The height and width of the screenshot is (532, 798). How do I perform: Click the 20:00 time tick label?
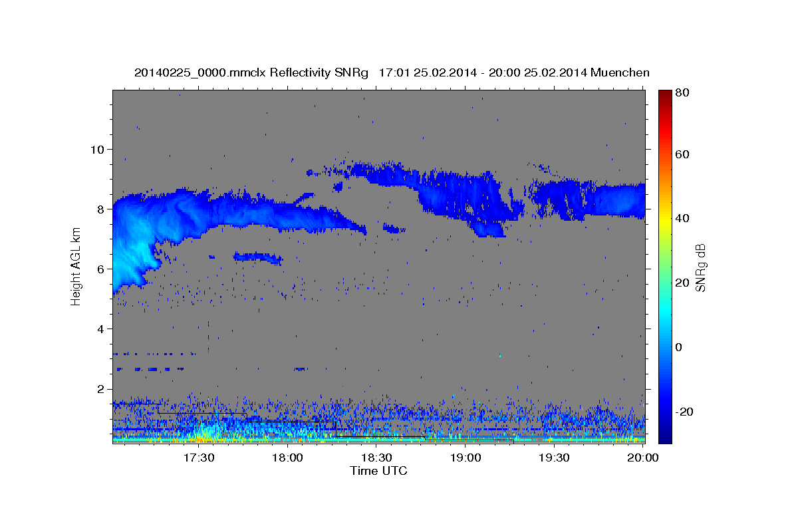click(643, 458)
